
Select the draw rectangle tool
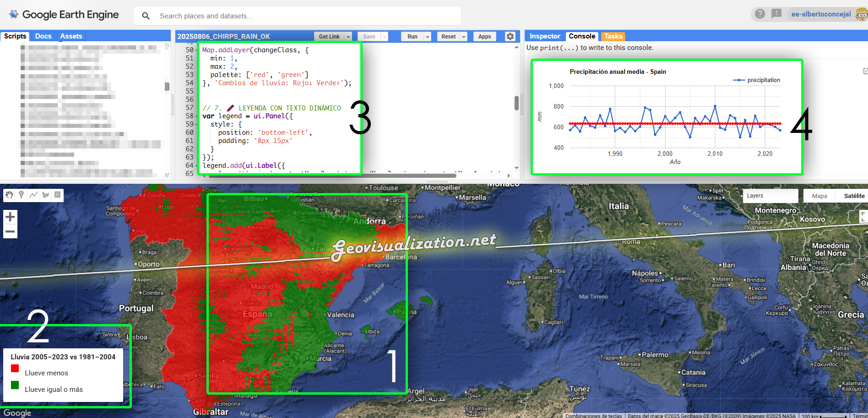coord(57,195)
